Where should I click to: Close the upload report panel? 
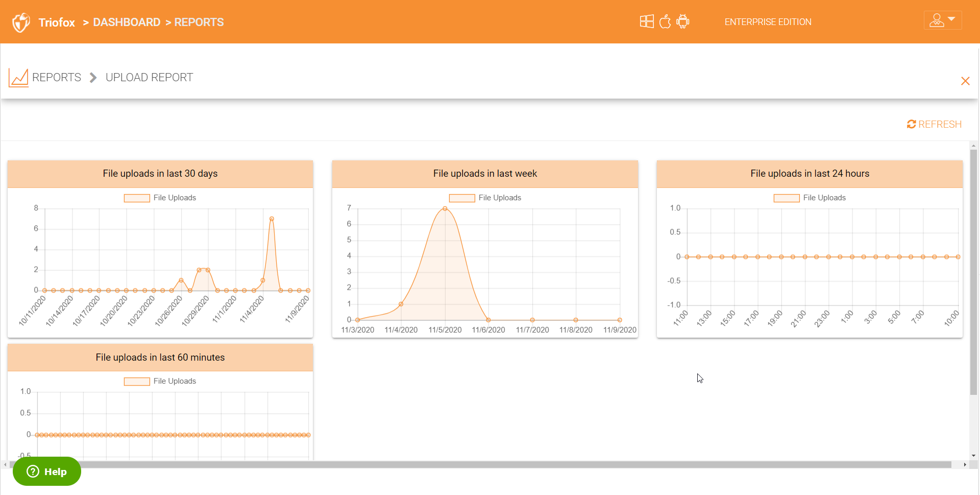click(965, 81)
